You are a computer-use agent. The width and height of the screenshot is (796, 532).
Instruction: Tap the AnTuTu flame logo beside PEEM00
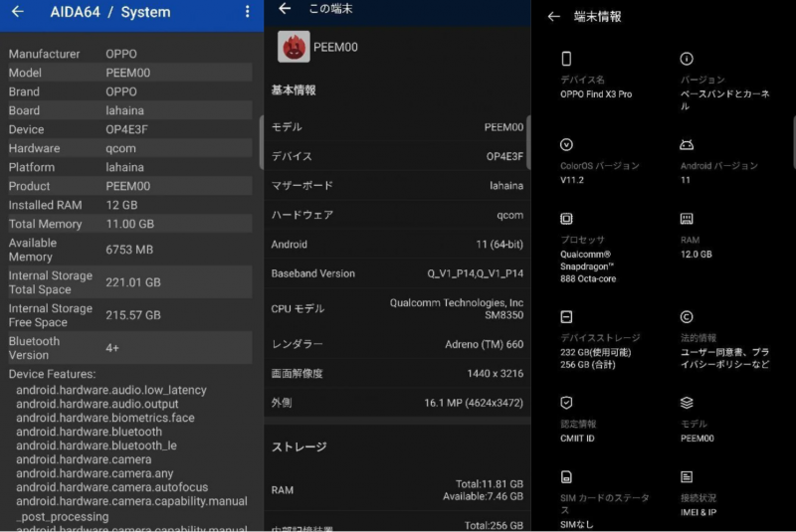(294, 47)
